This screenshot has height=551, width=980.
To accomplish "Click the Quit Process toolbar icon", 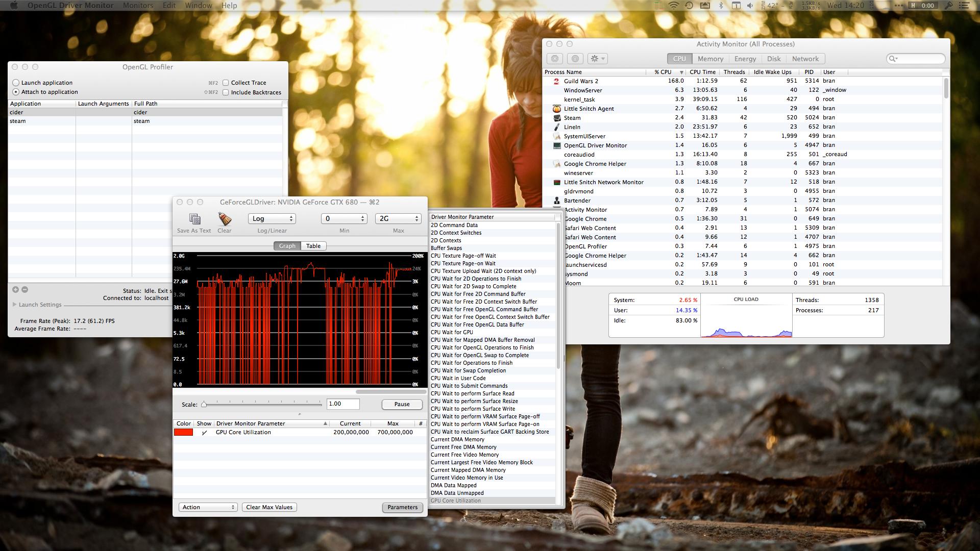I will 556,59.
